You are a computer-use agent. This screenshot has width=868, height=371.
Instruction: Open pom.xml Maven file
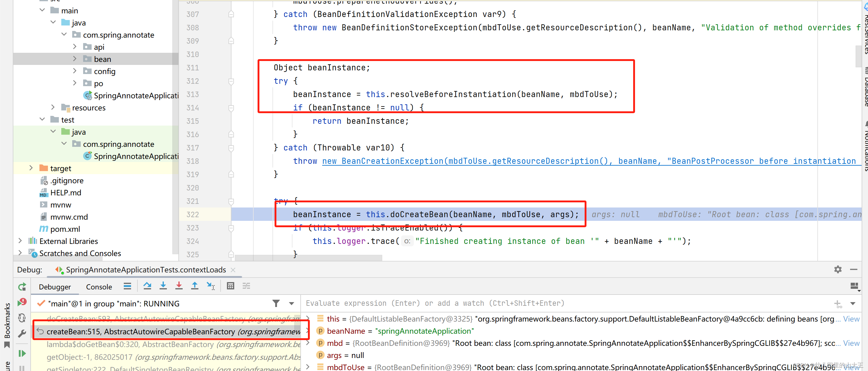pos(65,229)
